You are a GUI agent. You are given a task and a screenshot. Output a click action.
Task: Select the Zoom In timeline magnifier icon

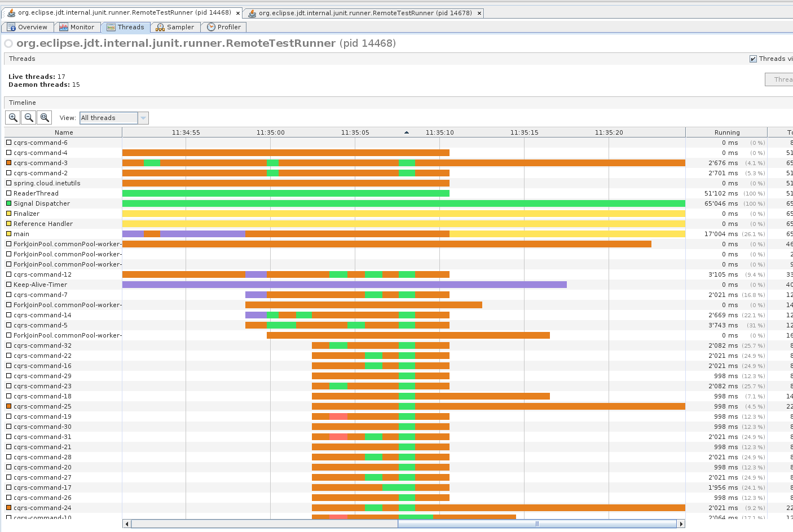[x=12, y=117]
